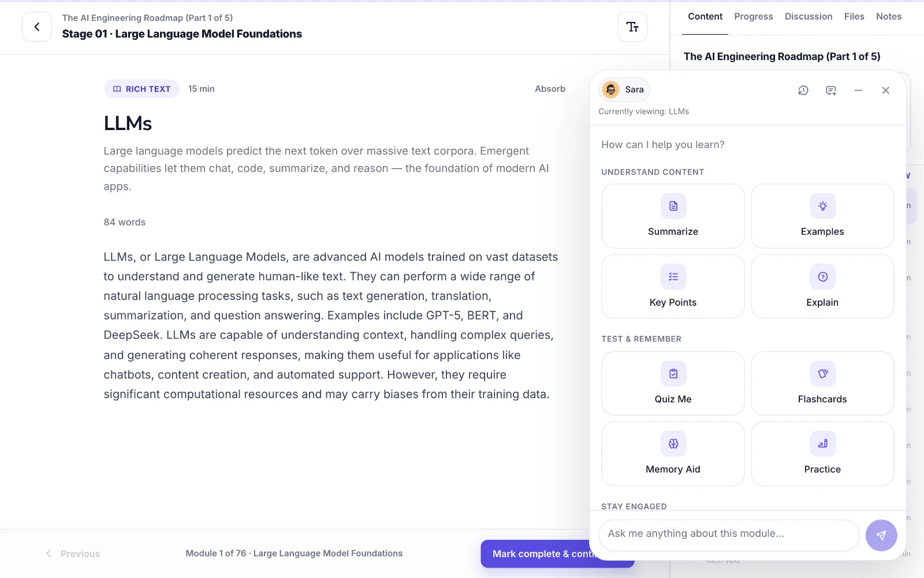Click the Sara name chip
Image resolution: width=924 pixels, height=578 pixels.
coord(624,90)
